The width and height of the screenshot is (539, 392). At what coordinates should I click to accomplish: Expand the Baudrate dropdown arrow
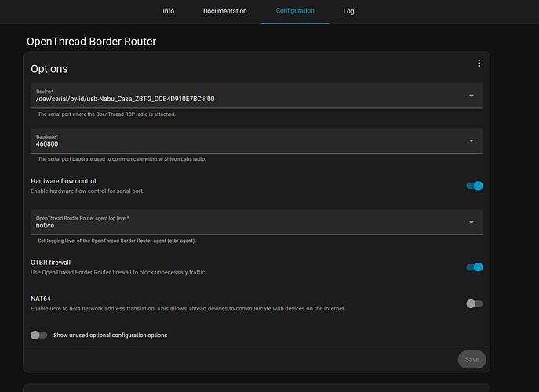(472, 140)
